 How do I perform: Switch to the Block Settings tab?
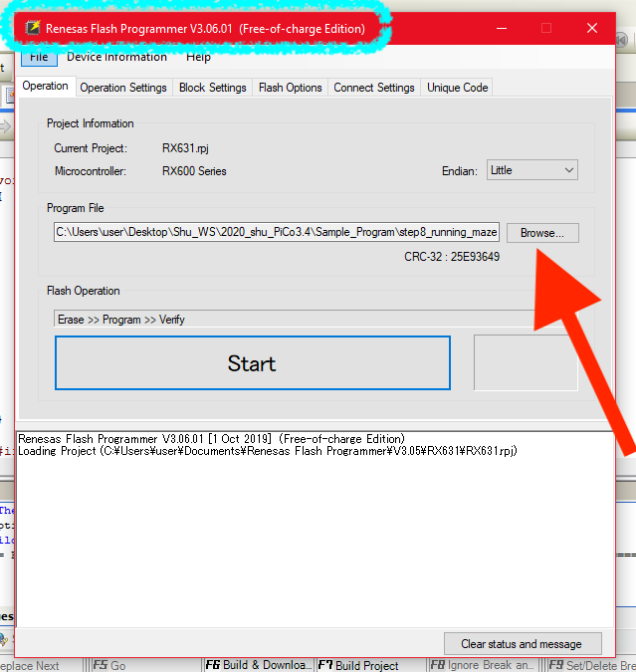(x=213, y=88)
